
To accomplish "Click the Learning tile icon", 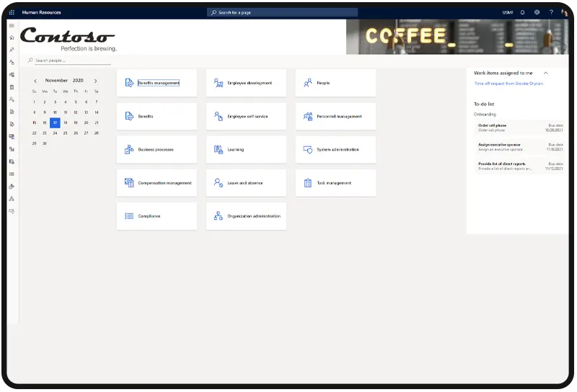I will (x=219, y=150).
